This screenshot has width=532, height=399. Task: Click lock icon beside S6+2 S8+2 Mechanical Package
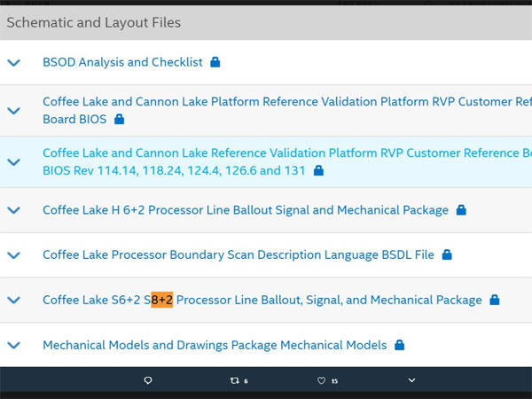pyautogui.click(x=495, y=300)
